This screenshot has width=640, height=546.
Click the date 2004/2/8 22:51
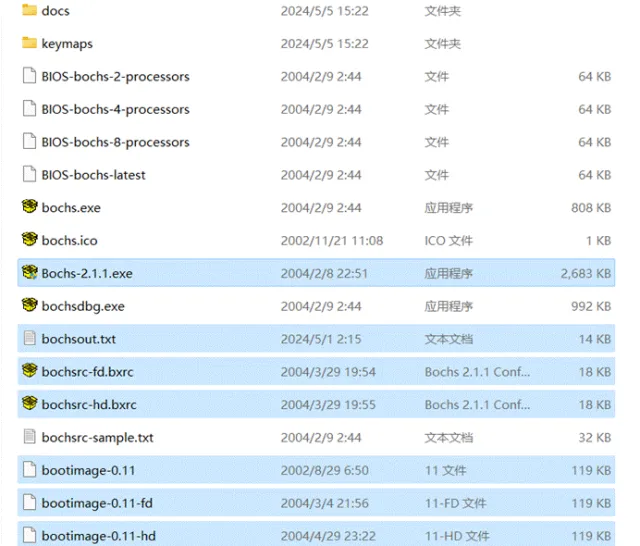(x=324, y=273)
